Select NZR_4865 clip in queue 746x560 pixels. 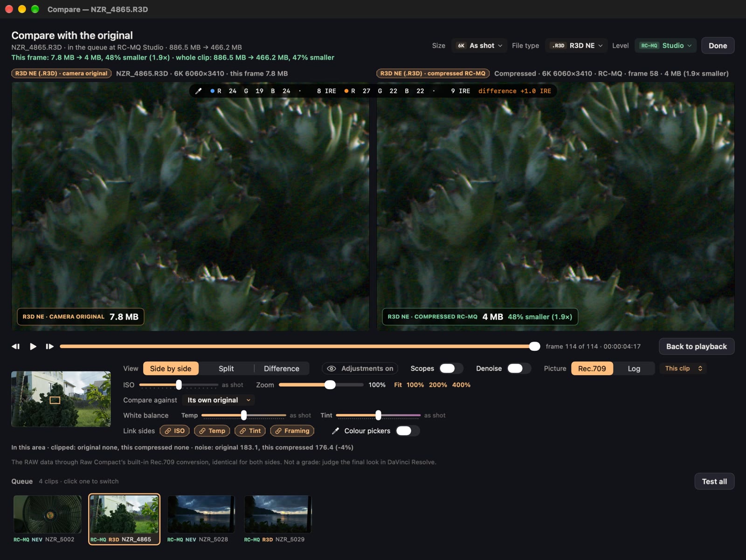point(124,519)
